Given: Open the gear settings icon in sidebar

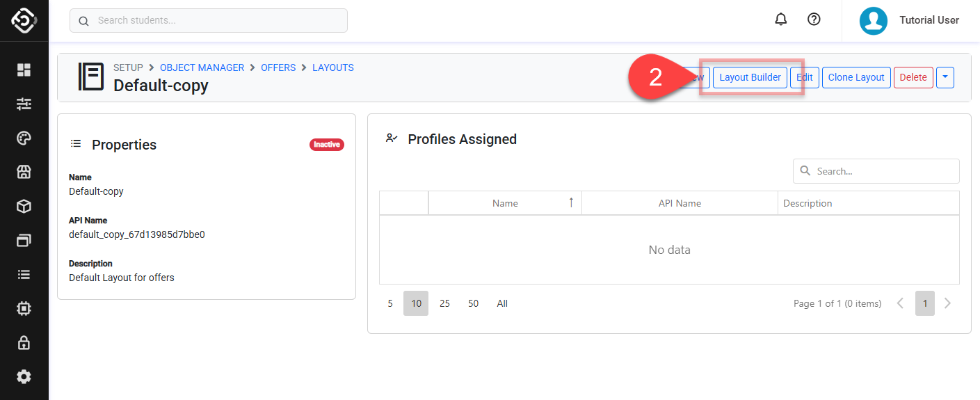Looking at the screenshot, I should pos(24,376).
